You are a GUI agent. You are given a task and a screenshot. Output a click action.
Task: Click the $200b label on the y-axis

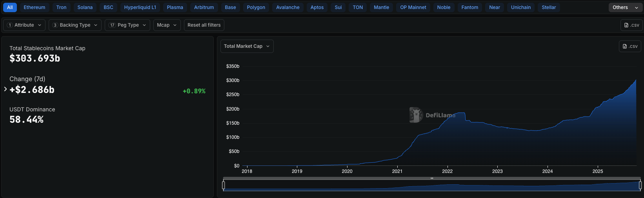pos(233,109)
